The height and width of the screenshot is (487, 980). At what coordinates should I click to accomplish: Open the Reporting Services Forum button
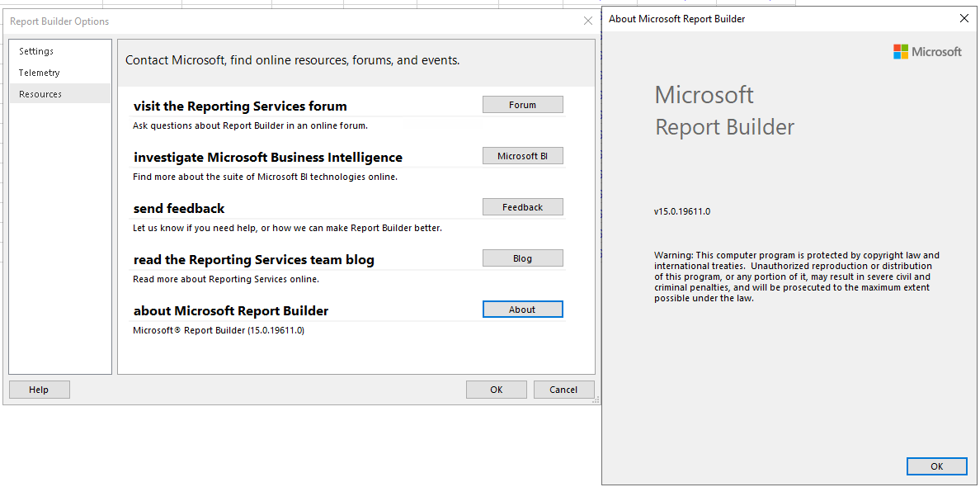pos(522,105)
